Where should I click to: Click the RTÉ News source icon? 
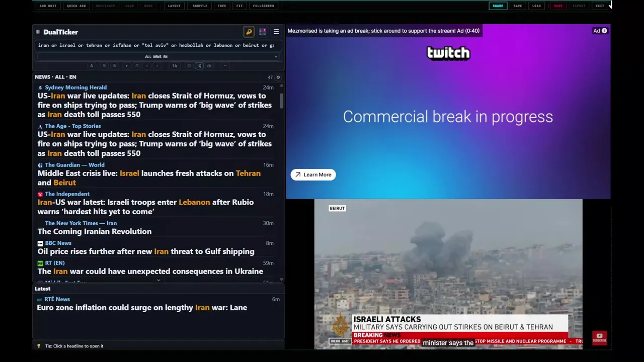[40, 300]
